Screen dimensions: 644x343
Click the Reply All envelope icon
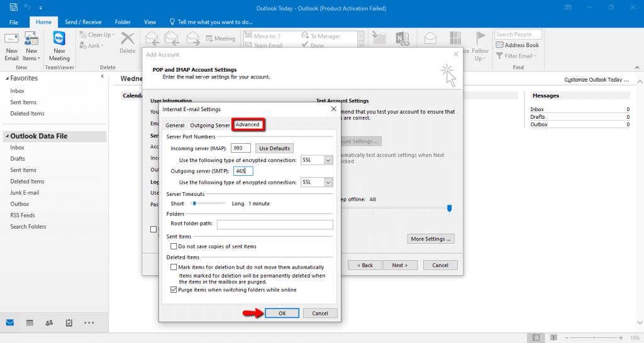(172, 38)
